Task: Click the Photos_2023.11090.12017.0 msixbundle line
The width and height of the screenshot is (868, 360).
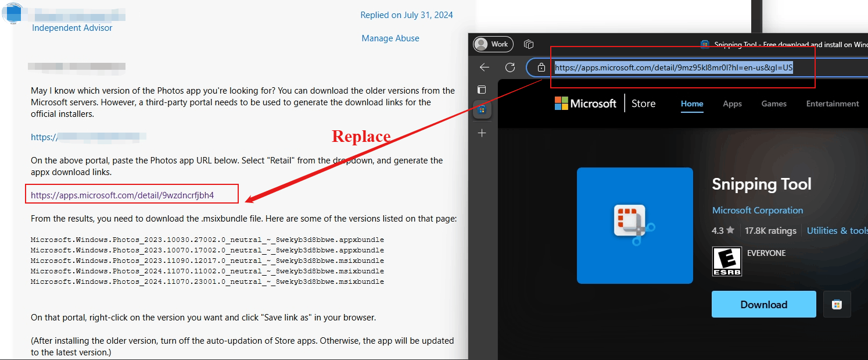Action: click(x=207, y=261)
